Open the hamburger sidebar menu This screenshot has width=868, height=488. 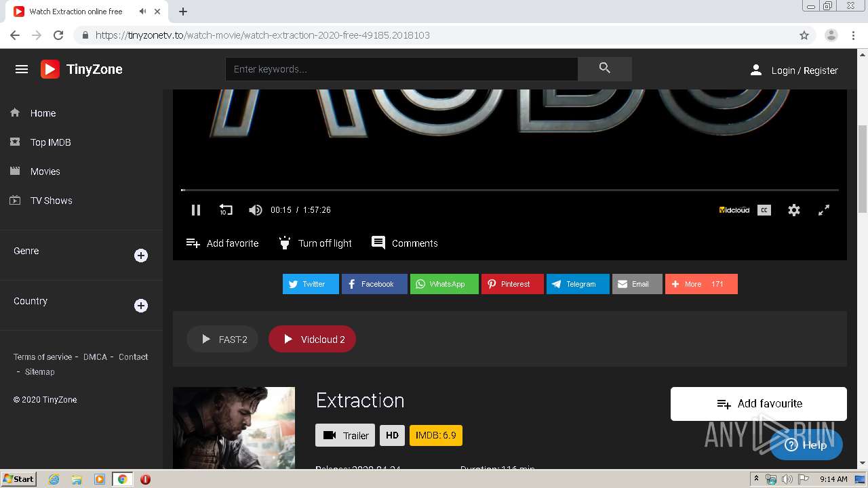22,69
